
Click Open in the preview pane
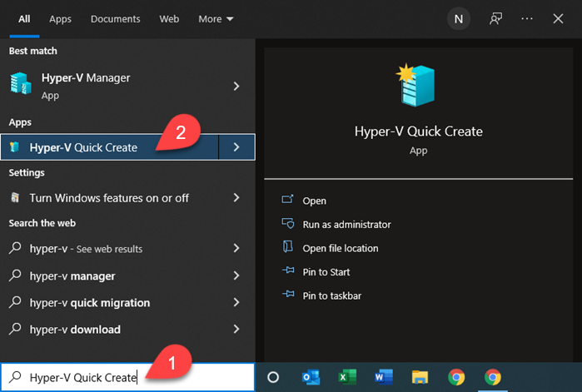[314, 201]
